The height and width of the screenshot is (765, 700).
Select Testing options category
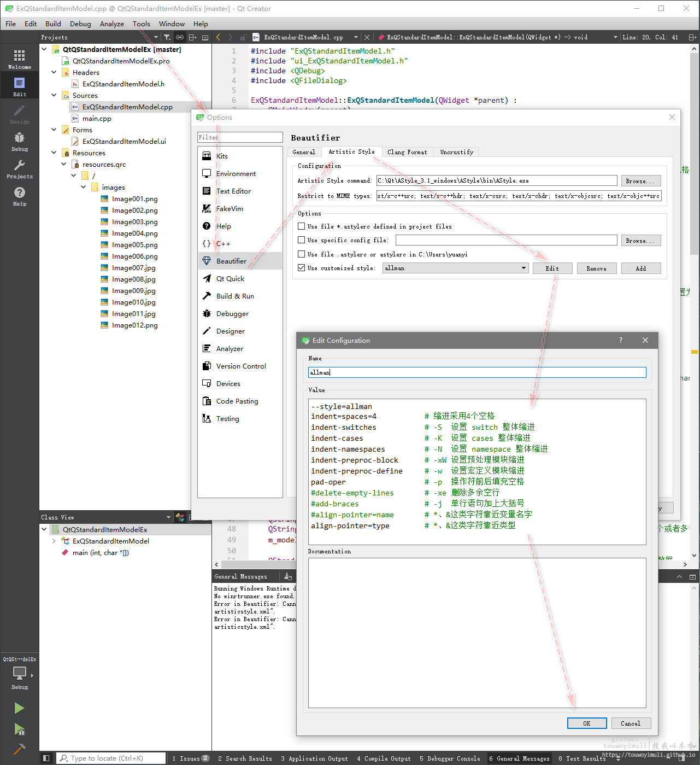click(x=240, y=418)
